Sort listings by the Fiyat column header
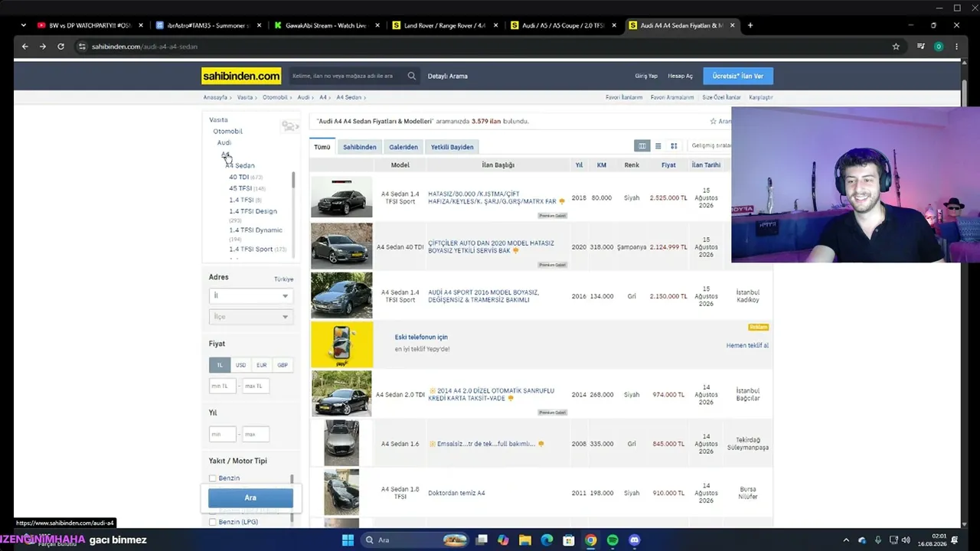 [668, 165]
